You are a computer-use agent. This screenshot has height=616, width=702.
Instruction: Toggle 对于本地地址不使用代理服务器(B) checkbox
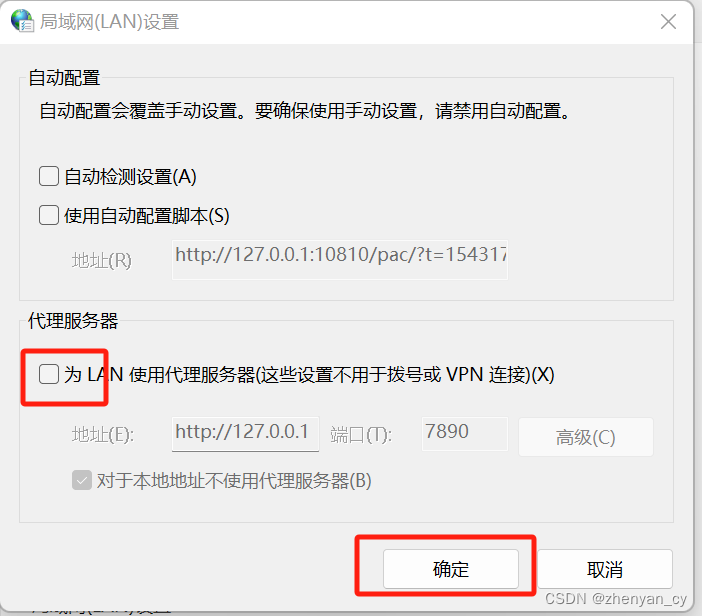coord(82,480)
